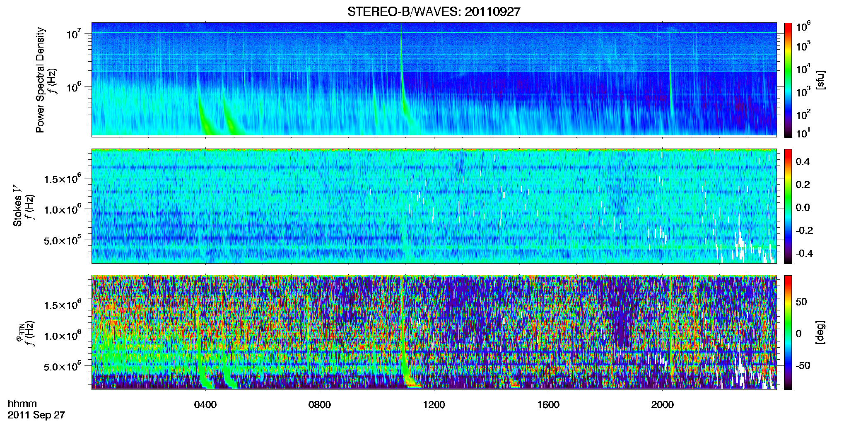Select the 1600 time tick label

tap(548, 404)
